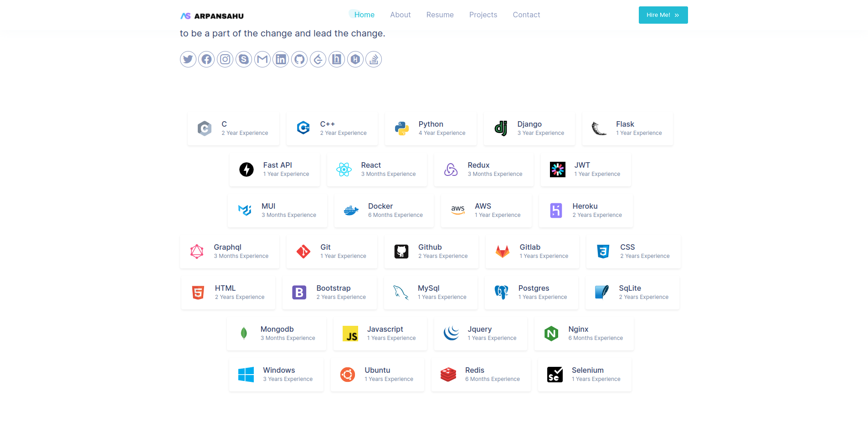The height and width of the screenshot is (432, 868).
Task: Click the LeetCode profile icon
Action: tap(318, 59)
